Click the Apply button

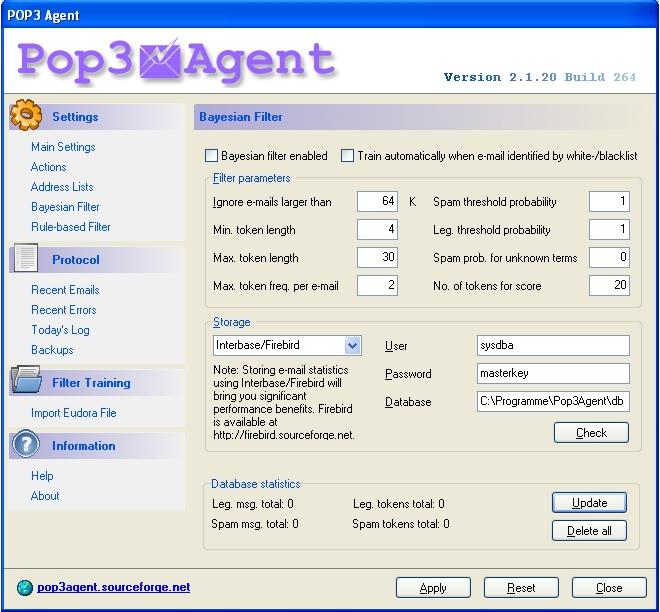click(x=433, y=588)
